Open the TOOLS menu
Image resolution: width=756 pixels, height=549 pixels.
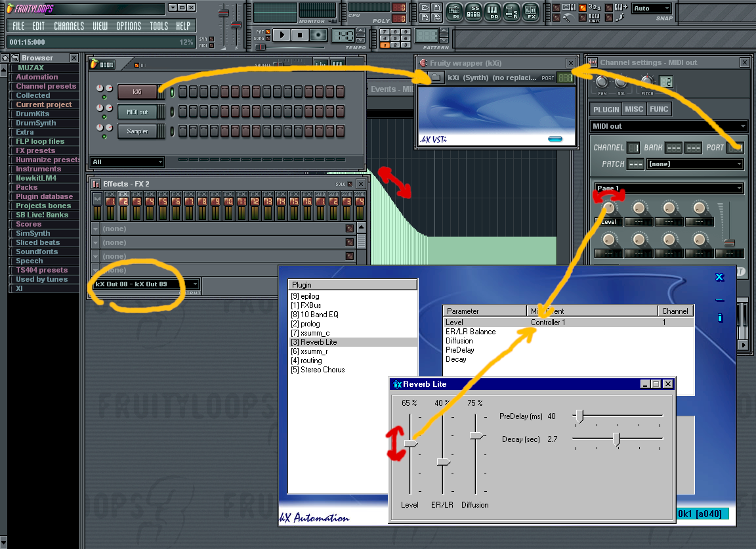(159, 26)
